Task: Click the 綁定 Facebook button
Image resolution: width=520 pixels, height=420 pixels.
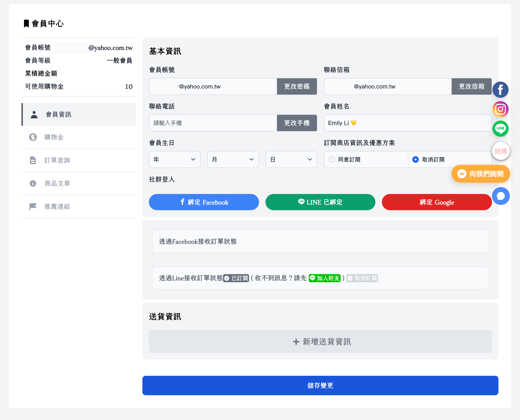Action: tap(204, 202)
